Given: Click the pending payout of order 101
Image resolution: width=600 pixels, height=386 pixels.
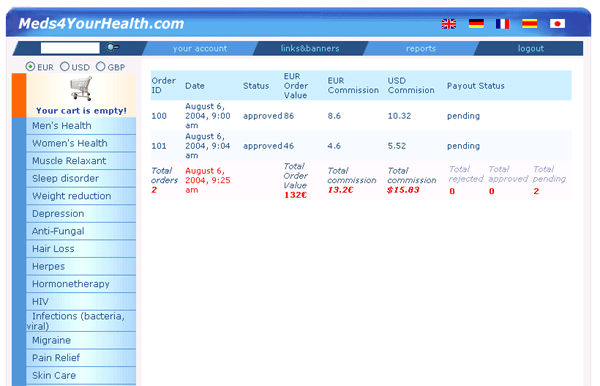Looking at the screenshot, I should pos(463,146).
